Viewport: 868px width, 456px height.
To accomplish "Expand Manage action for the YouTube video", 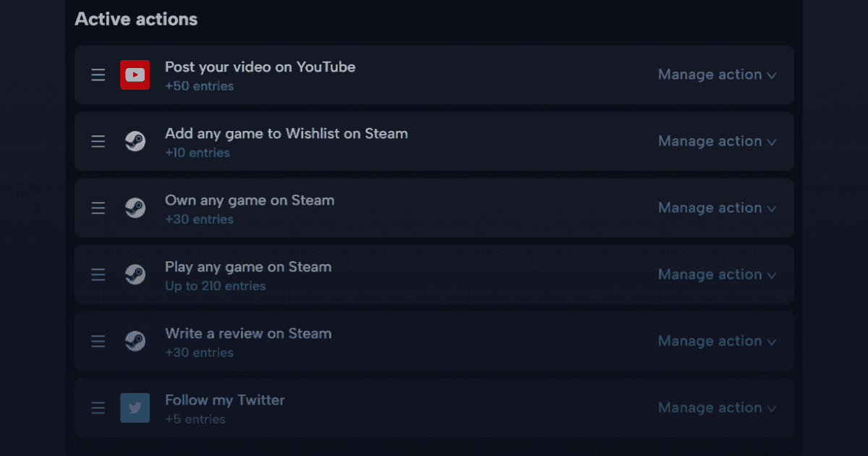I will [x=717, y=75].
